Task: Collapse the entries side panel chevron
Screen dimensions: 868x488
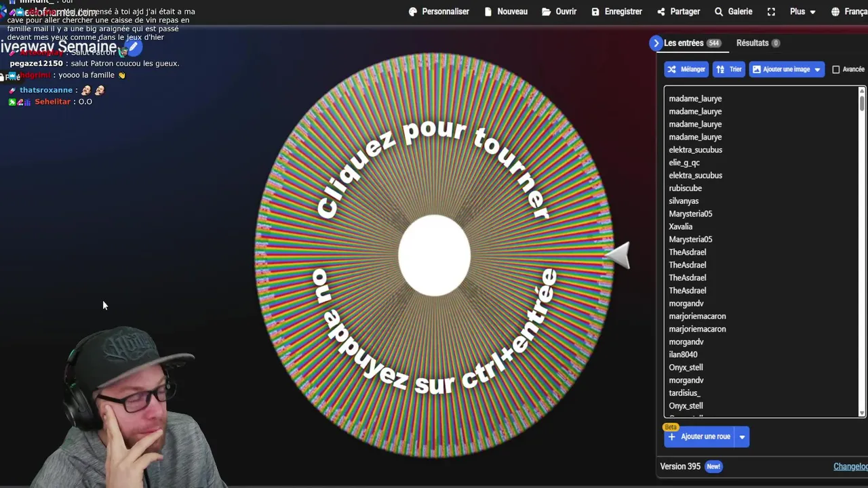Action: 655,43
